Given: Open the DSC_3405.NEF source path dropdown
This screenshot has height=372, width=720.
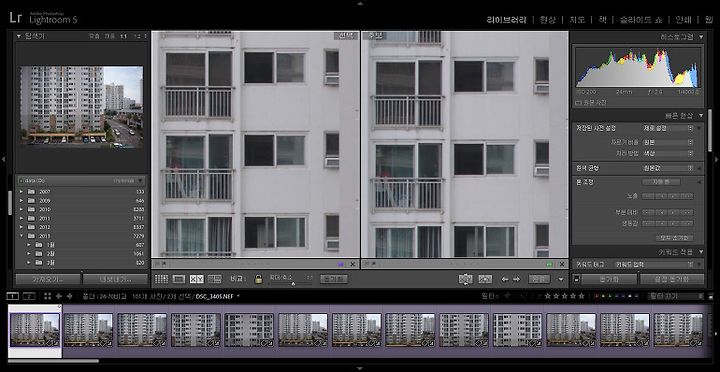Looking at the screenshot, I should [238, 296].
